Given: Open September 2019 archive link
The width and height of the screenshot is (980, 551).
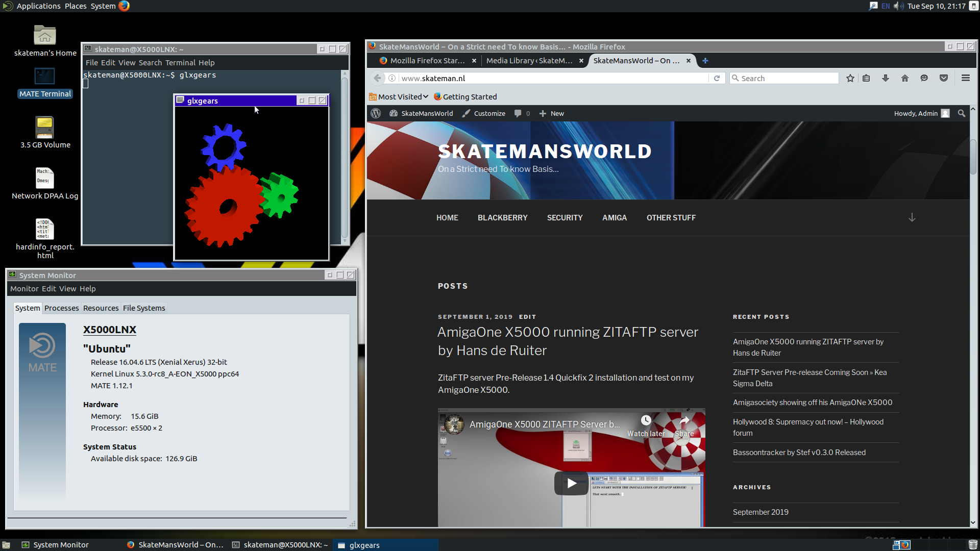Looking at the screenshot, I should pyautogui.click(x=761, y=512).
